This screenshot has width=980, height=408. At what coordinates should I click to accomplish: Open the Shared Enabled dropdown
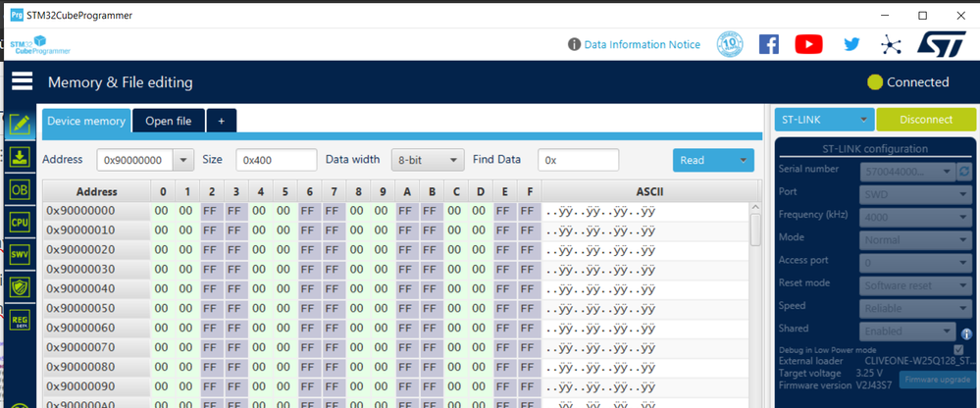(908, 331)
